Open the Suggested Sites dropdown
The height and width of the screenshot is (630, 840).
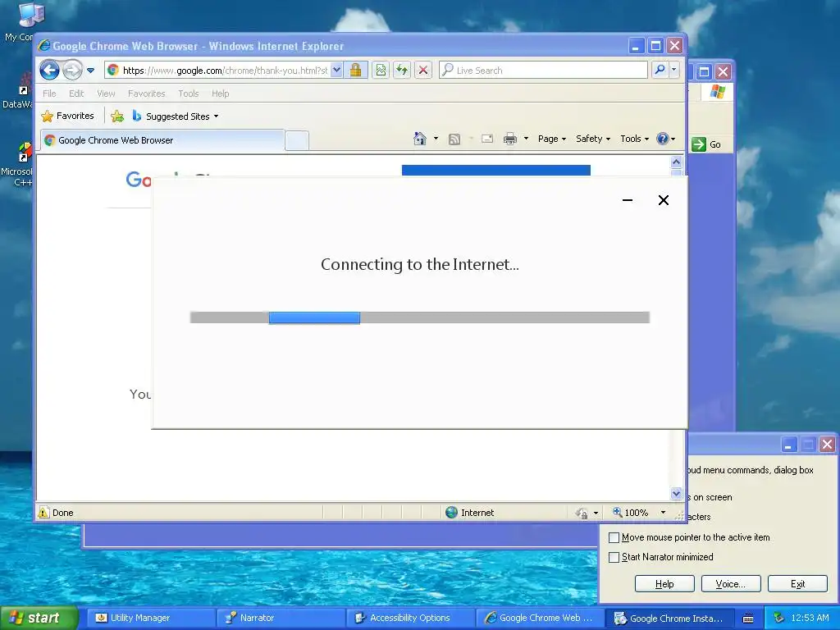(176, 116)
